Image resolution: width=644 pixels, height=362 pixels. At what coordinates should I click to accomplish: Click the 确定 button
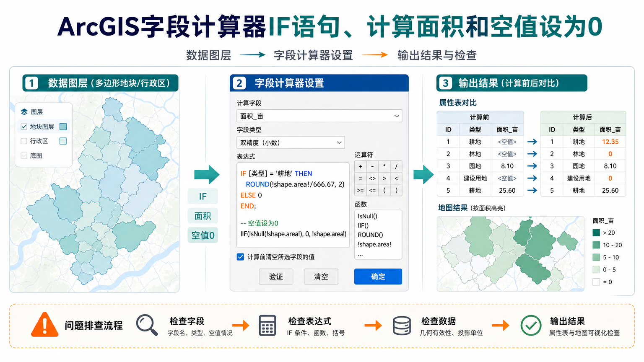point(378,277)
